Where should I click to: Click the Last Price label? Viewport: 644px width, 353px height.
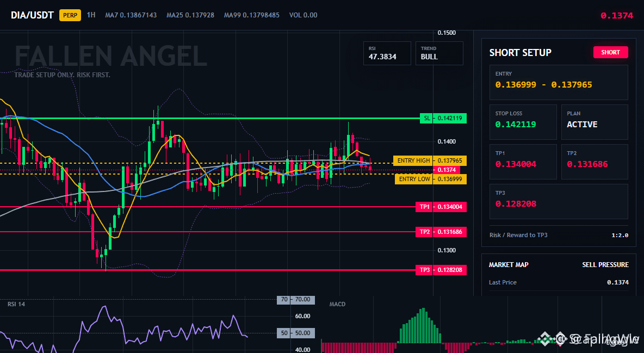503,282
